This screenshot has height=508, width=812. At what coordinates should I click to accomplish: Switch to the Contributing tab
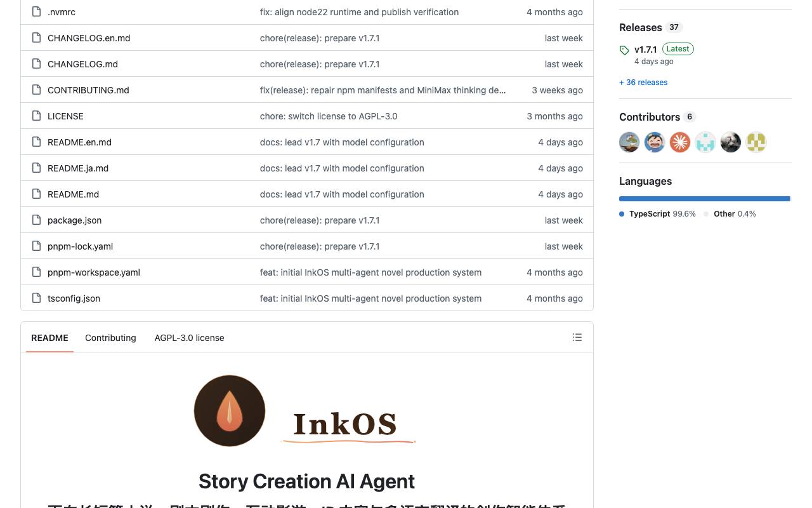[x=110, y=338]
